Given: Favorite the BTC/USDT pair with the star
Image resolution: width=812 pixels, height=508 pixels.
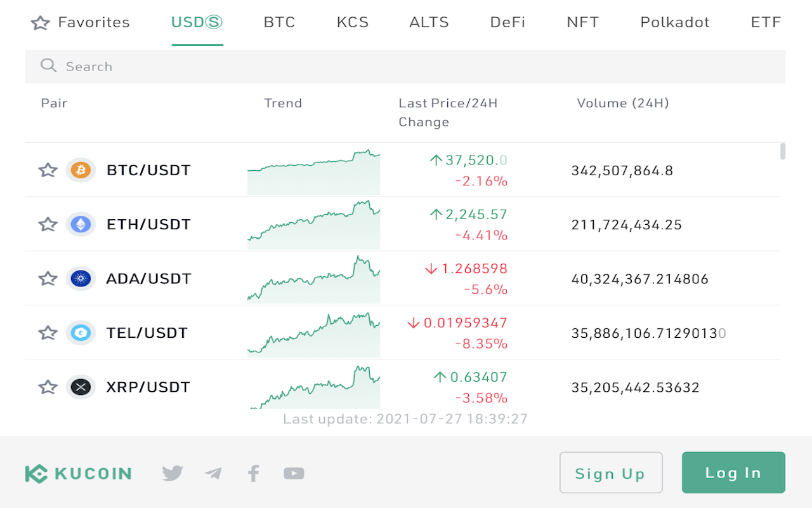Looking at the screenshot, I should tap(48, 170).
